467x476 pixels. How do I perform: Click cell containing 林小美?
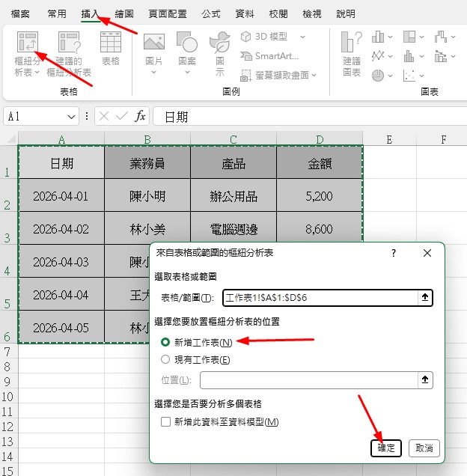[x=147, y=228]
